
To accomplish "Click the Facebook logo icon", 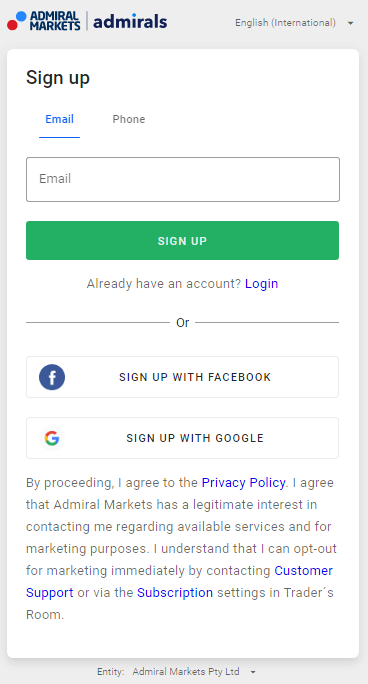I will (52, 377).
